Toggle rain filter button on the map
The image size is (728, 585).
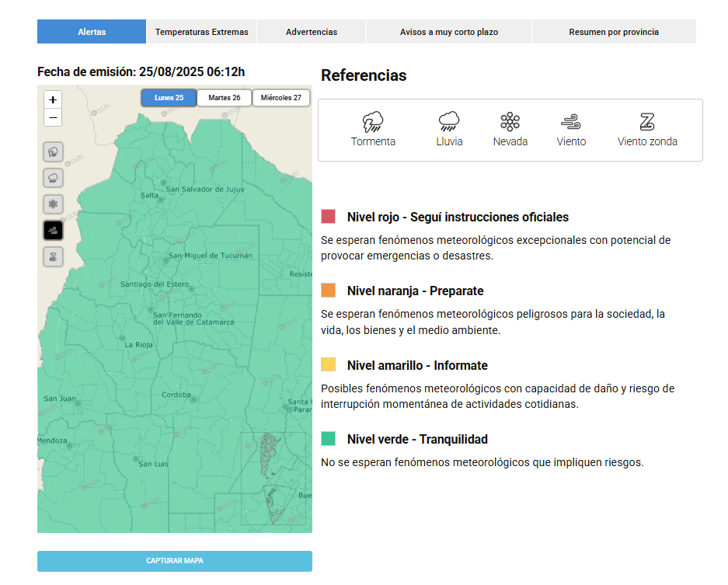point(54,178)
